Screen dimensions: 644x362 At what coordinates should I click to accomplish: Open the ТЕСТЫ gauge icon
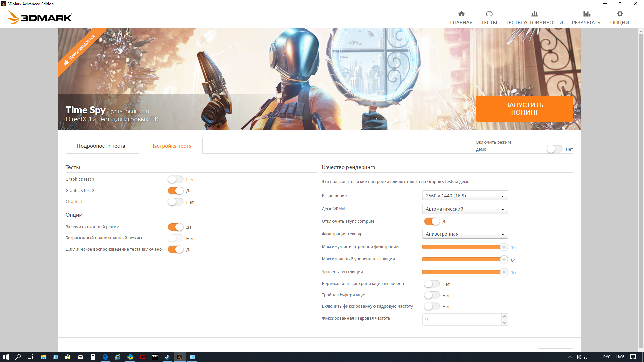[489, 14]
